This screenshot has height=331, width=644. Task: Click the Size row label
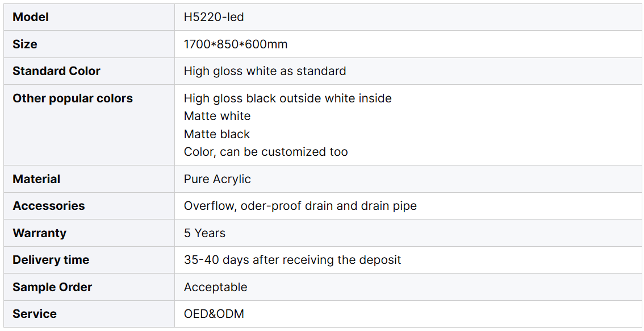(25, 44)
